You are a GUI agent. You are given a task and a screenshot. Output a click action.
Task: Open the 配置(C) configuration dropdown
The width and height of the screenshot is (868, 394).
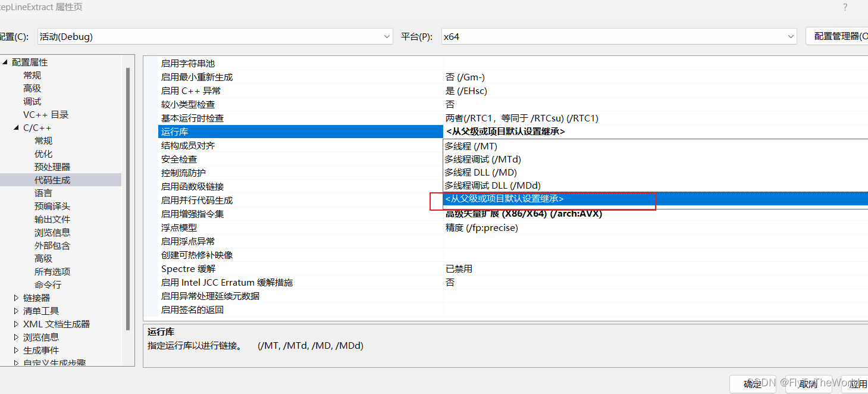(x=387, y=36)
